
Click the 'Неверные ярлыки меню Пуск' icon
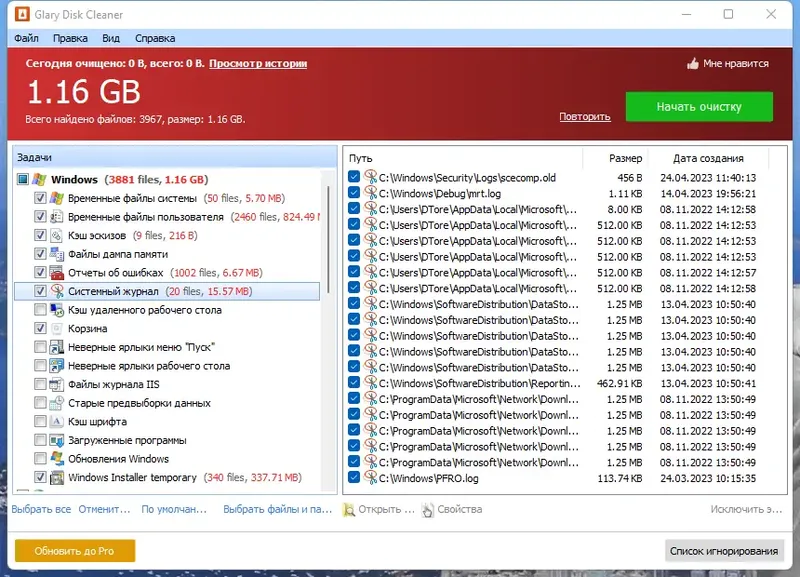pos(57,347)
